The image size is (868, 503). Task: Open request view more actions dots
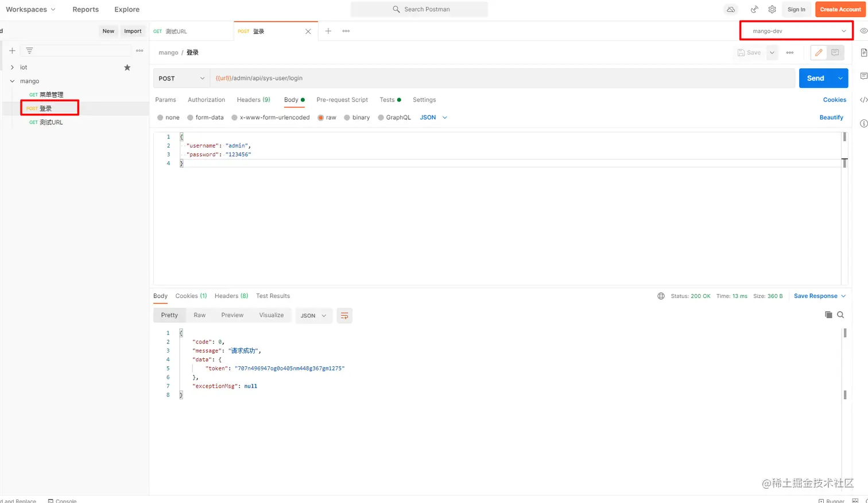pos(790,53)
